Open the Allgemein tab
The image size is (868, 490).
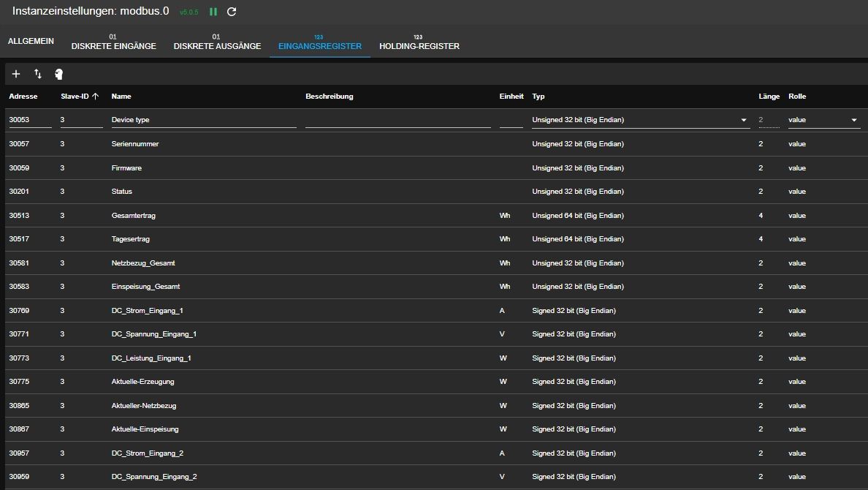tap(31, 41)
